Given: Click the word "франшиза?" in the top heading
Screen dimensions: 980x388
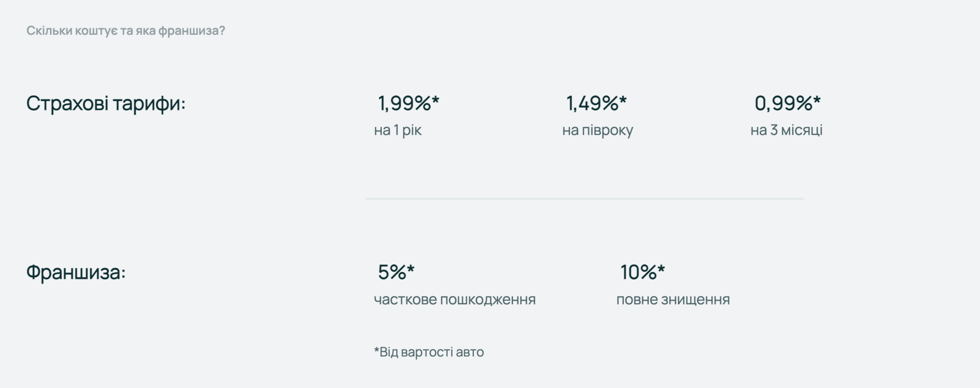Looking at the screenshot, I should click(192, 30).
